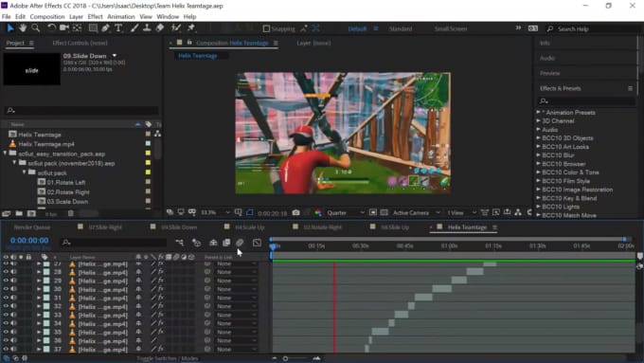The width and height of the screenshot is (644, 363).
Task: Open the File menu
Action: click(7, 16)
